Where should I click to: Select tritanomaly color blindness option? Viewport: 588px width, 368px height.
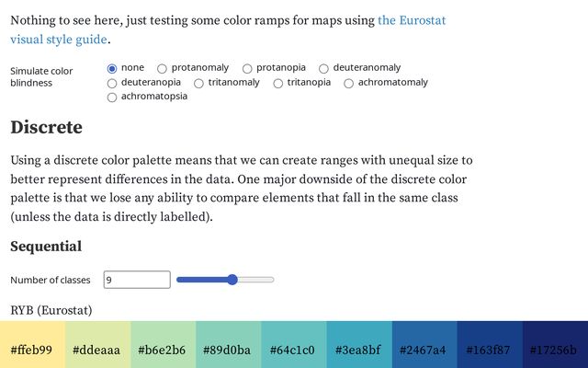(x=198, y=83)
